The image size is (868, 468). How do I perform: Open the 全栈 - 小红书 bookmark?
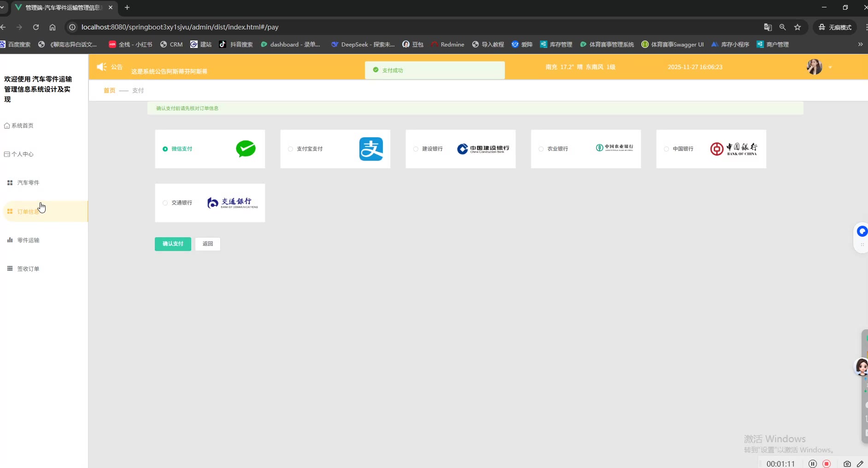point(130,44)
